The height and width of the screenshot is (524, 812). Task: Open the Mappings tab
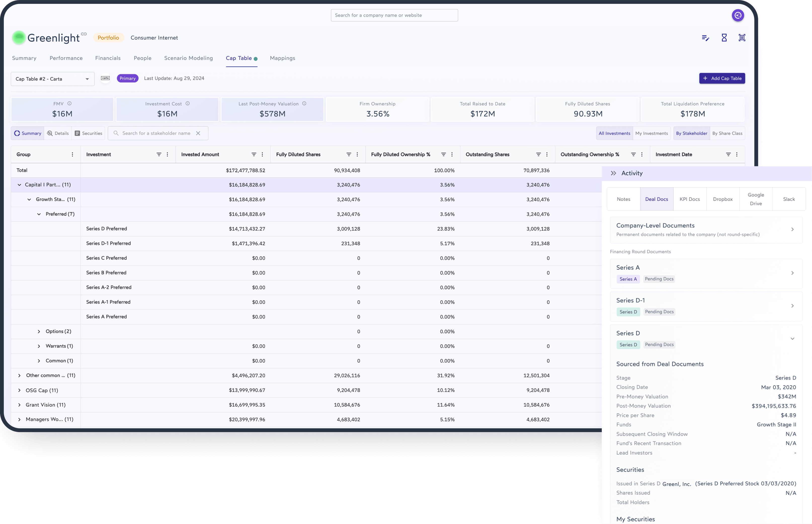[282, 58]
